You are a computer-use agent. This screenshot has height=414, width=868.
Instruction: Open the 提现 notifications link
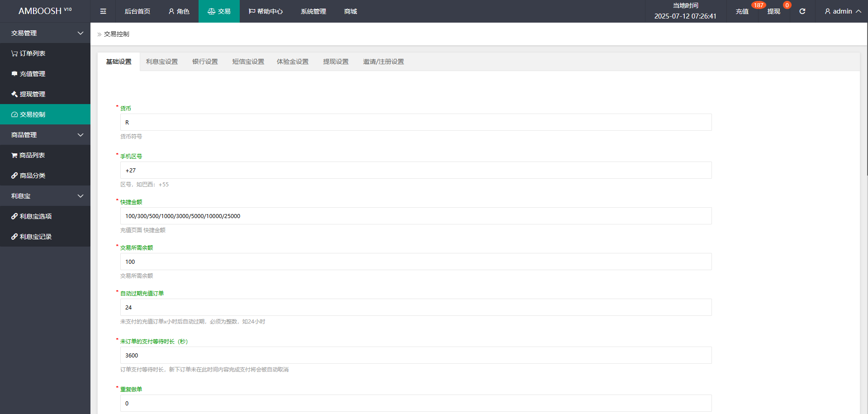click(774, 11)
